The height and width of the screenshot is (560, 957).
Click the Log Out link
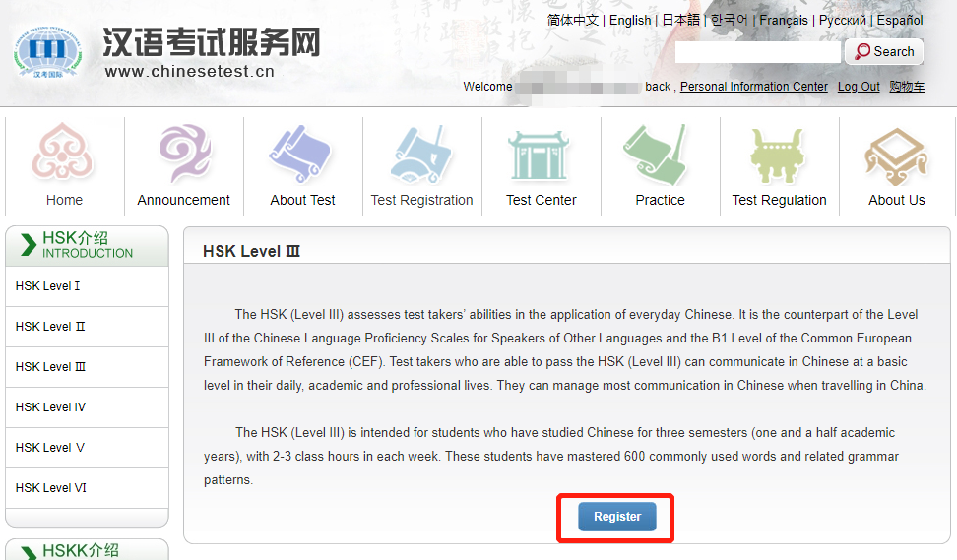859,87
